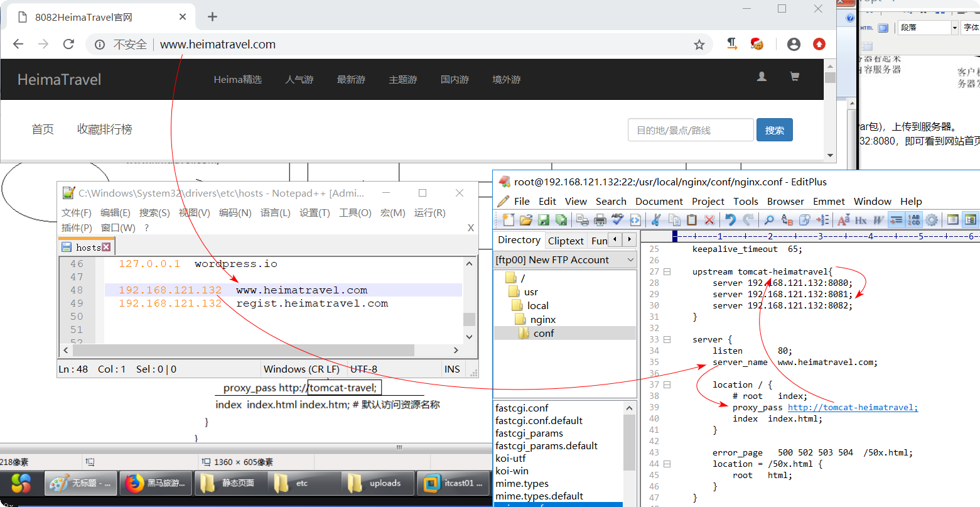Open the 国内游 navigation link
Viewport: 980px width, 507px height.
tap(455, 80)
